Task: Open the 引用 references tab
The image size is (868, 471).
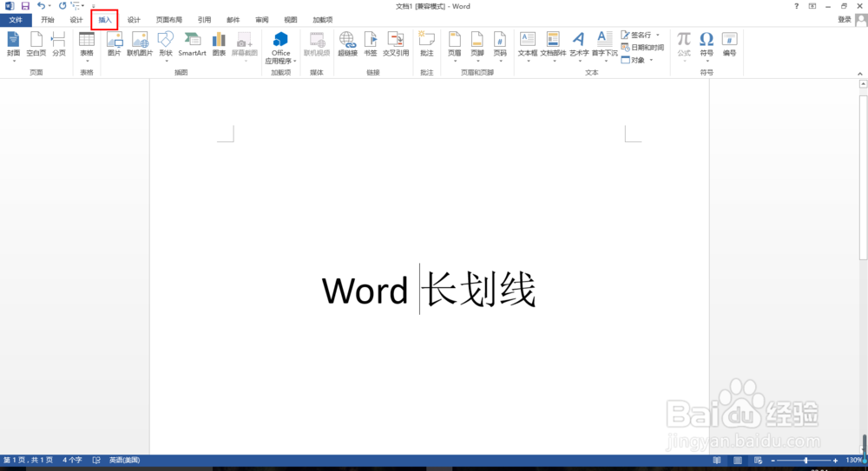Action: (x=204, y=20)
